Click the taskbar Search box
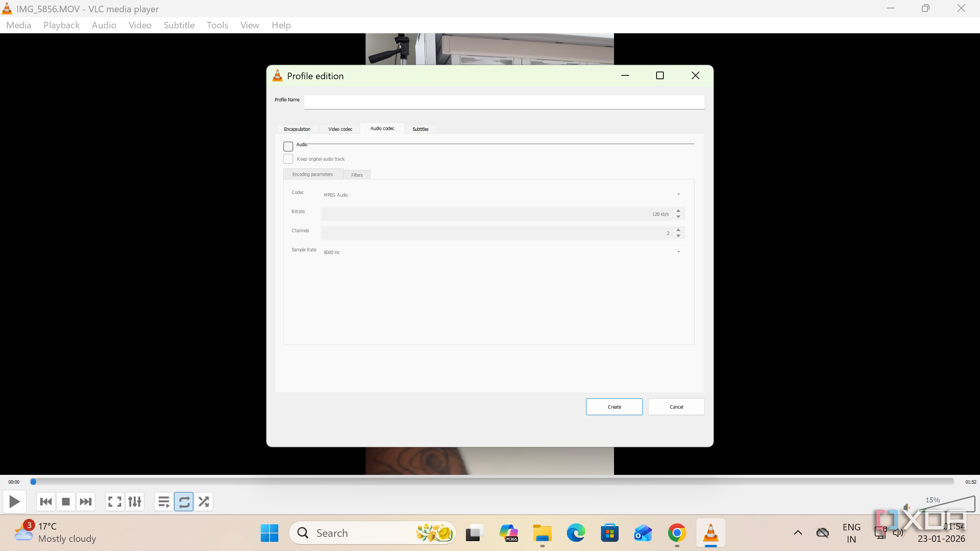980x551 pixels. click(x=372, y=533)
